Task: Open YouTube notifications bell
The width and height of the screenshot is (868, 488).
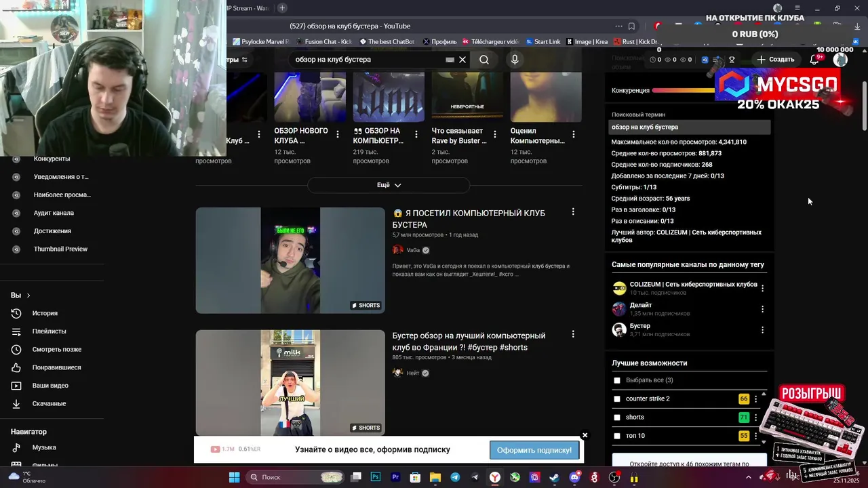Action: coord(815,60)
